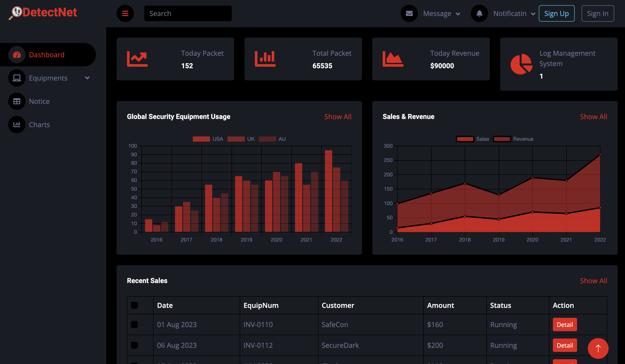625x364 pixels.
Task: Click the Today Packet line chart icon
Action: point(137,59)
